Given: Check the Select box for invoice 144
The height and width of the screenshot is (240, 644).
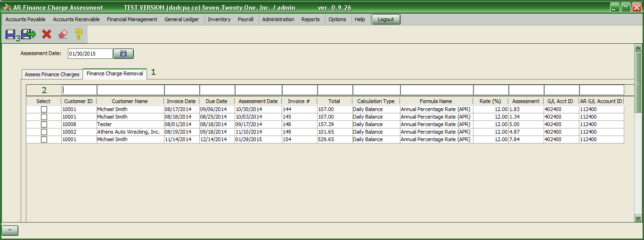Looking at the screenshot, I should pyautogui.click(x=44, y=109).
